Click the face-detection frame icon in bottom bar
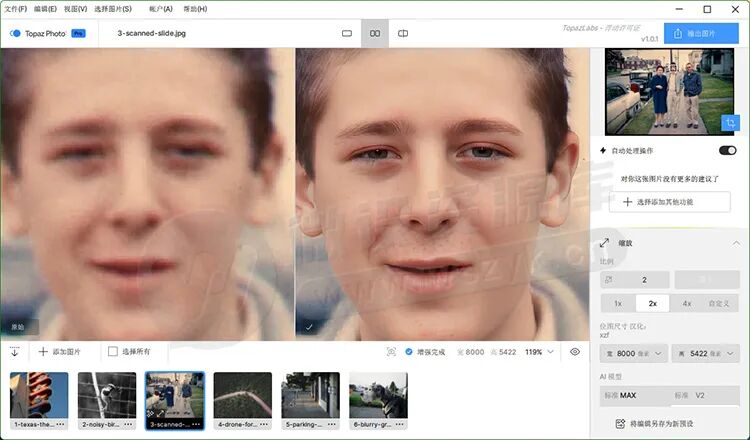The height and width of the screenshot is (440, 750). tap(391, 352)
